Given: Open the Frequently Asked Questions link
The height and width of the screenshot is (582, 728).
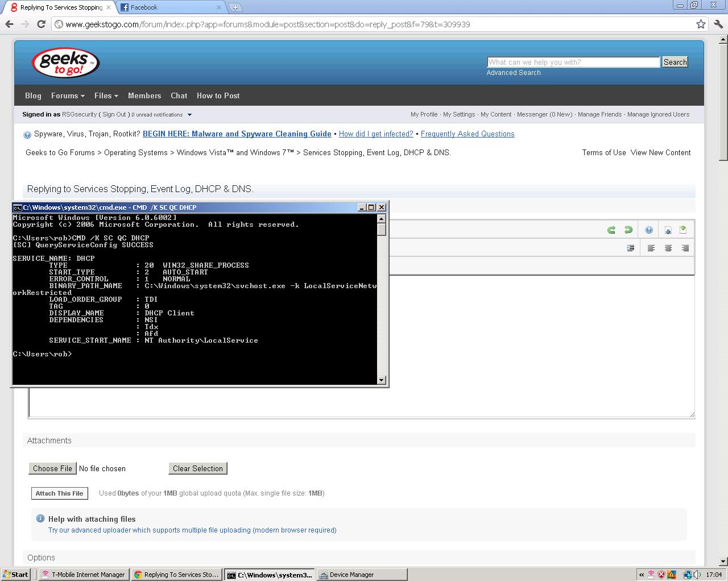Looking at the screenshot, I should click(468, 134).
